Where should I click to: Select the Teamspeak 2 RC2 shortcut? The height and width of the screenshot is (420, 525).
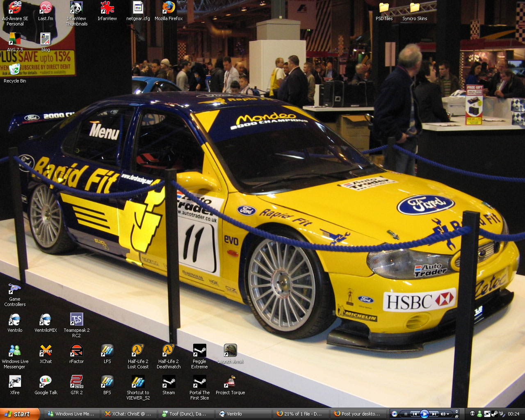(x=77, y=325)
